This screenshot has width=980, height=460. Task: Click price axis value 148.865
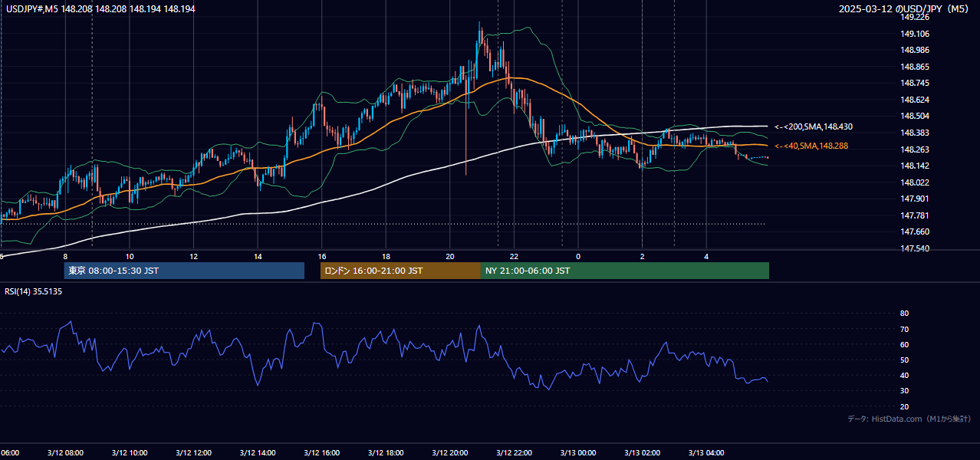point(915,67)
